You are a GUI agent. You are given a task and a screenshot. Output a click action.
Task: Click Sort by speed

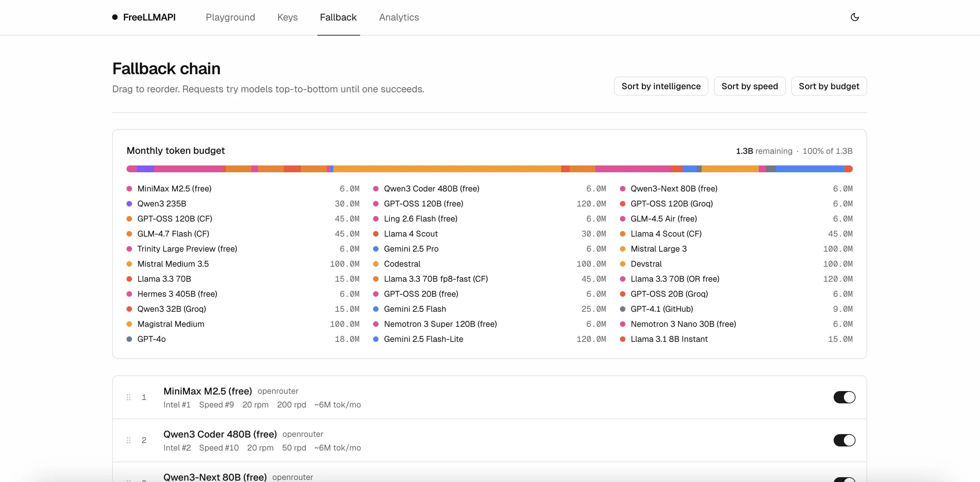750,86
